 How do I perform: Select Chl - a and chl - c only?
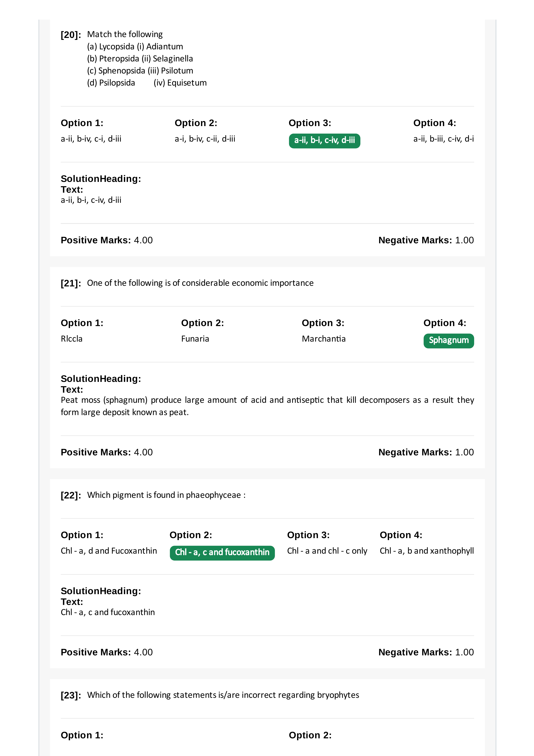[327, 551]
